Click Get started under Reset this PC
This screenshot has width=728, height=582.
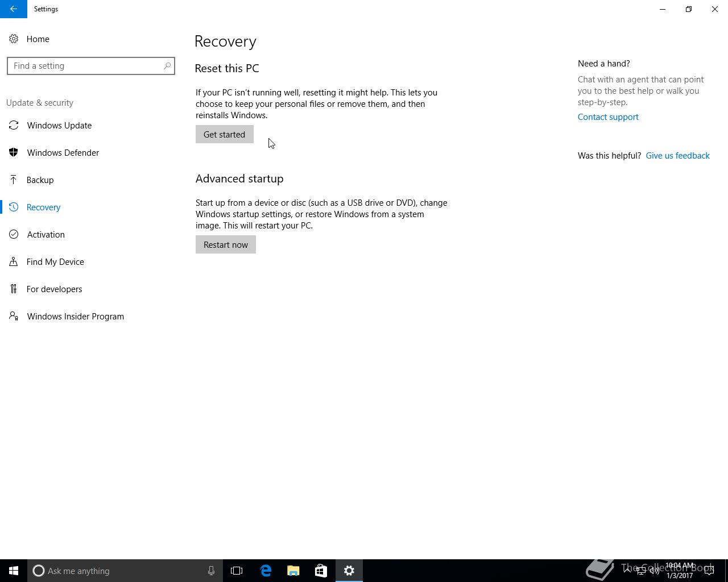224,134
